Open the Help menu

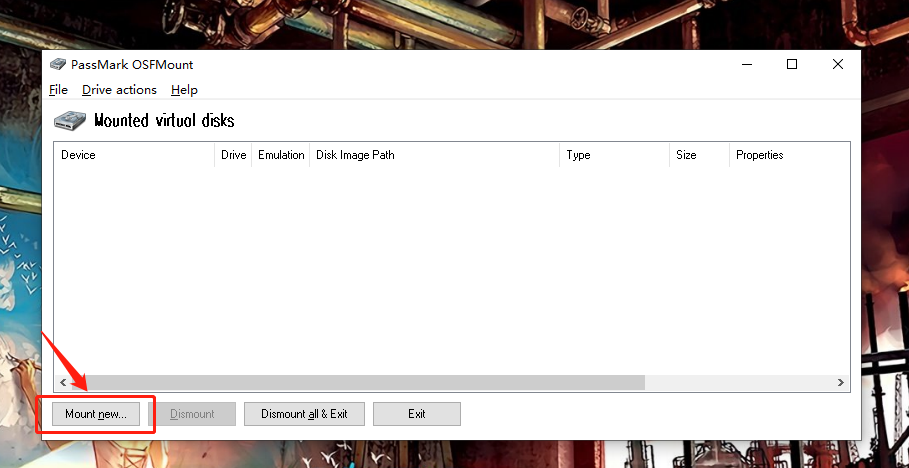pyautogui.click(x=184, y=90)
